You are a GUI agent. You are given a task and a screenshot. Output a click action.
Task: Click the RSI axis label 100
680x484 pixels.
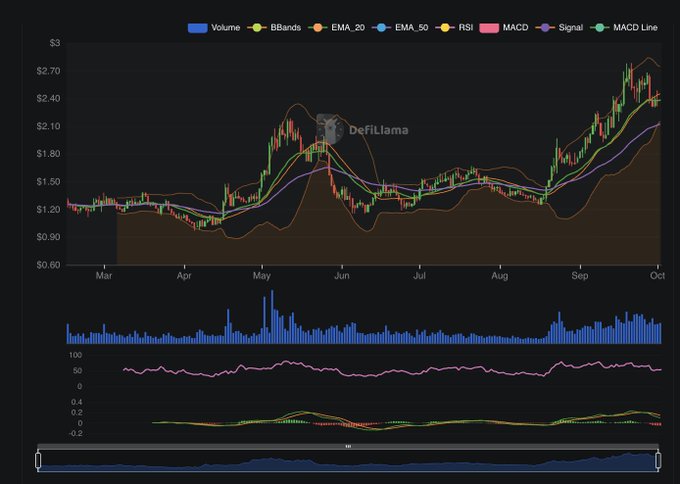pyautogui.click(x=75, y=355)
